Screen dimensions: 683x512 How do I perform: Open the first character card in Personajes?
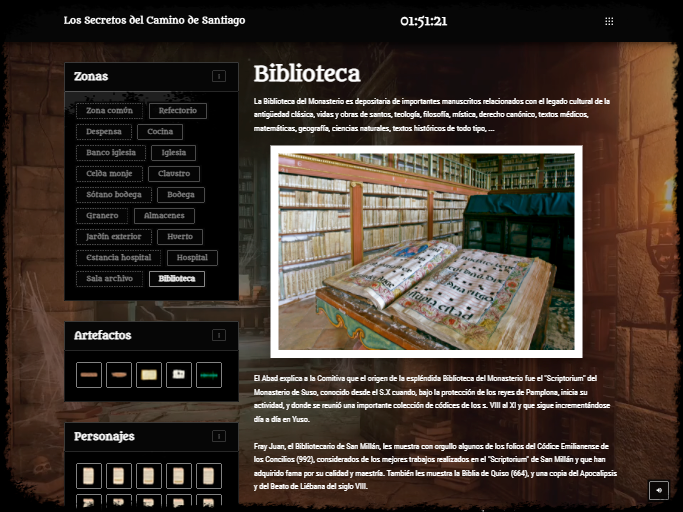(x=89, y=476)
